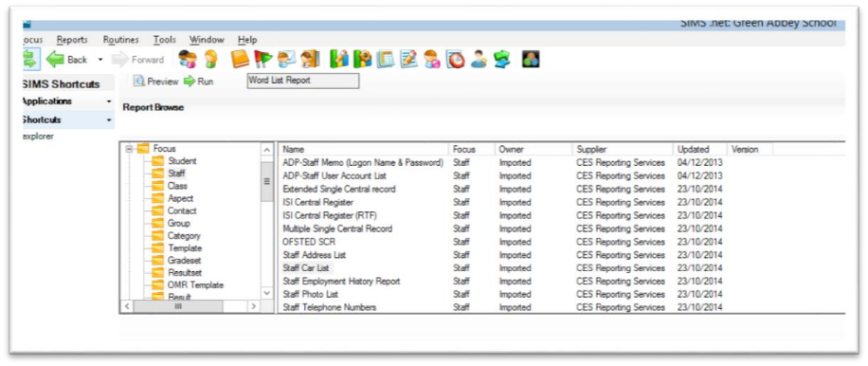Open the Tools menu

(x=165, y=40)
